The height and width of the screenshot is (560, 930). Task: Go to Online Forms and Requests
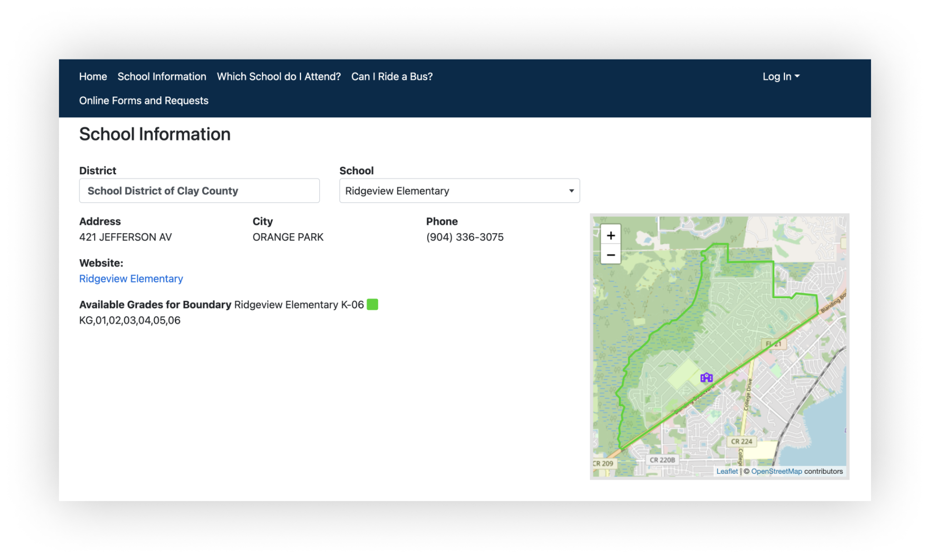[x=143, y=100]
